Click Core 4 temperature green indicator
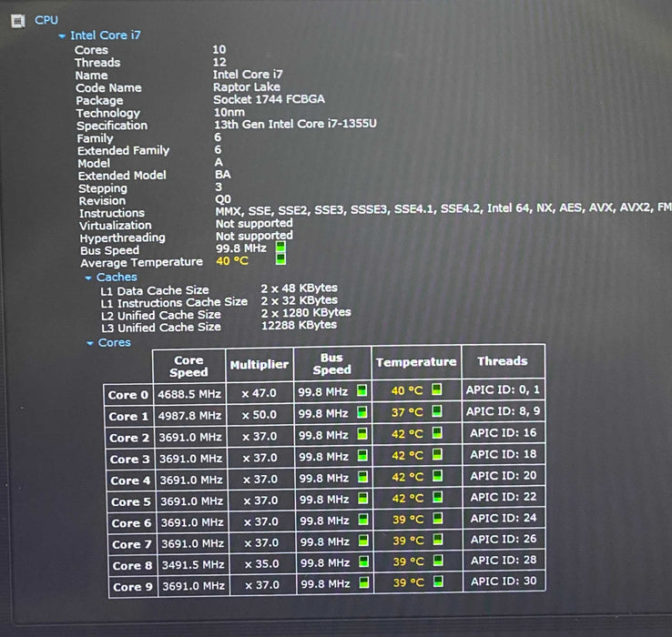The height and width of the screenshot is (637, 672). (438, 476)
